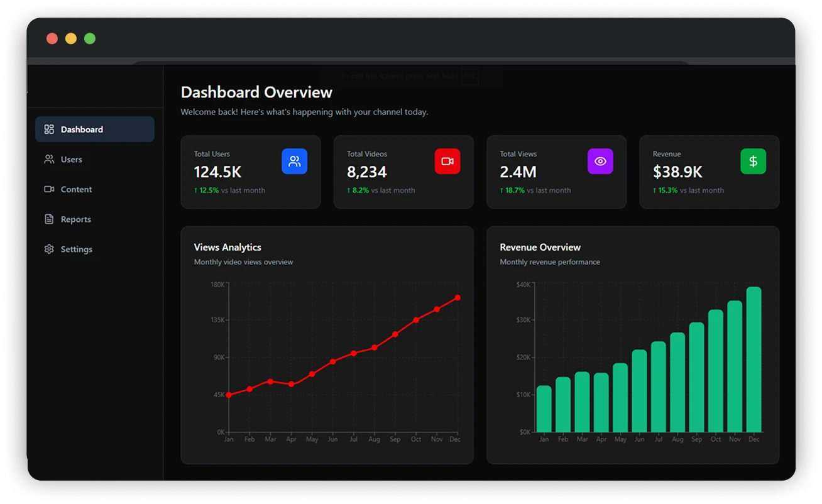Click the Users people icon in sidebar
Viewport: 822px width, 504px height.
click(49, 159)
